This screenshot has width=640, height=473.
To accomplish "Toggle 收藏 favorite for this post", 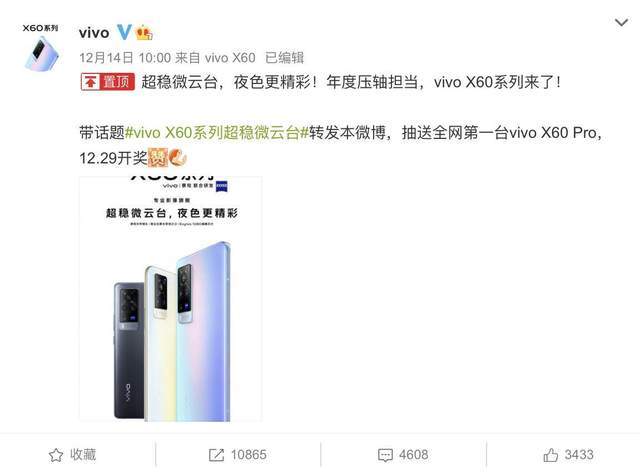I will [73, 455].
